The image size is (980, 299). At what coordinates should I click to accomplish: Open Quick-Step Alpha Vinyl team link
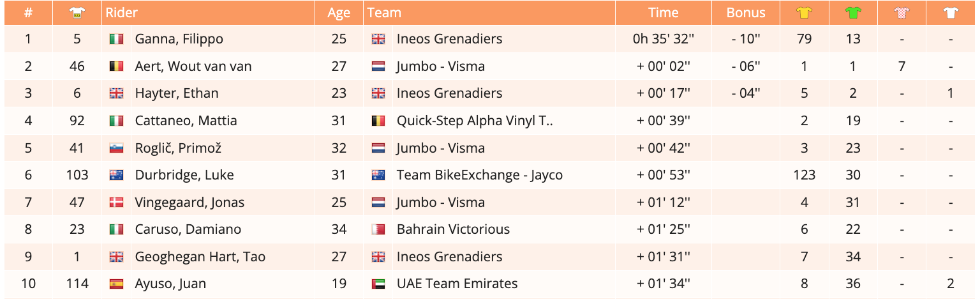coord(474,121)
